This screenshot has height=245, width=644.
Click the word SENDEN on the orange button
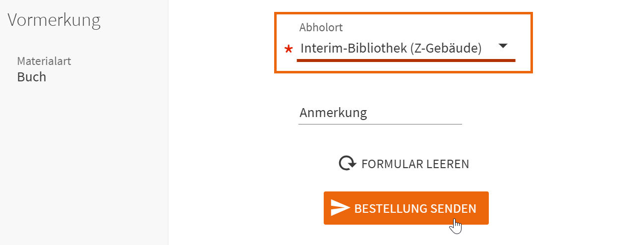(453, 208)
